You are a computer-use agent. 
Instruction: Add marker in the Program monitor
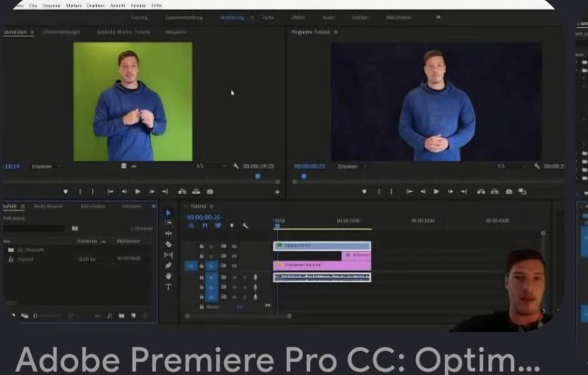(x=364, y=192)
